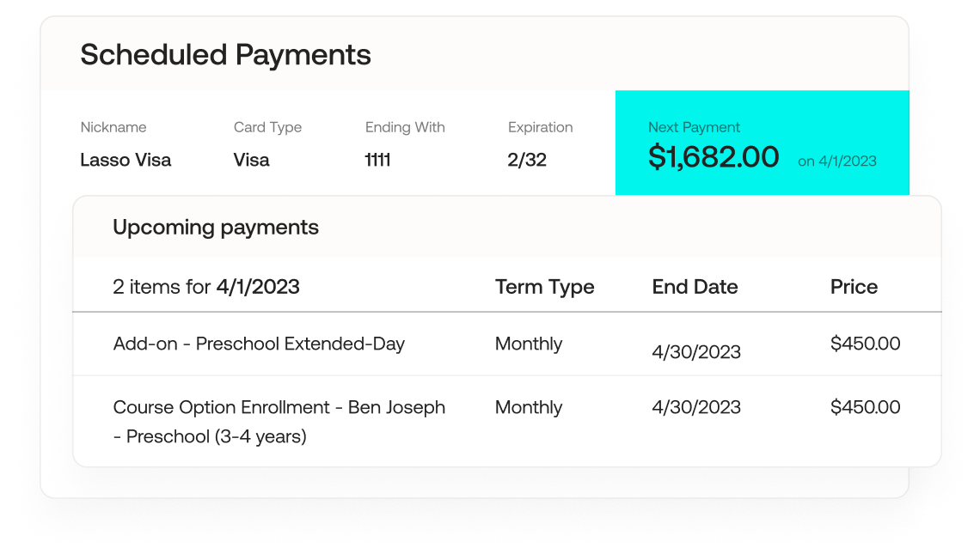This screenshot has height=560, width=980.
Task: Sort by the End Date column header
Action: [x=695, y=287]
